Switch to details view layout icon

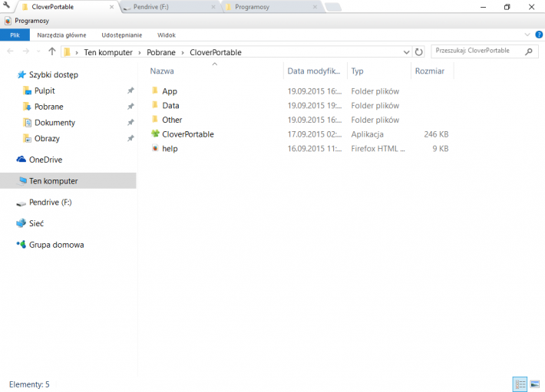(520, 384)
